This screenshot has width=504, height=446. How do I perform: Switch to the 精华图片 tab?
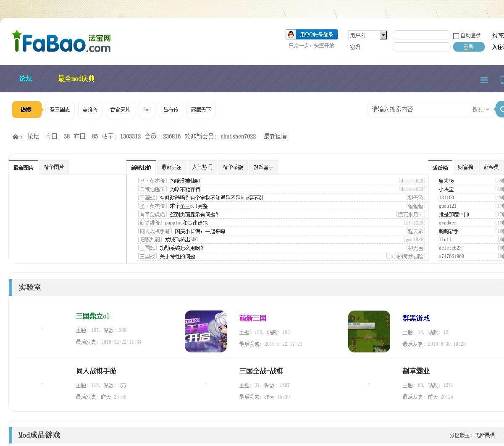click(54, 167)
